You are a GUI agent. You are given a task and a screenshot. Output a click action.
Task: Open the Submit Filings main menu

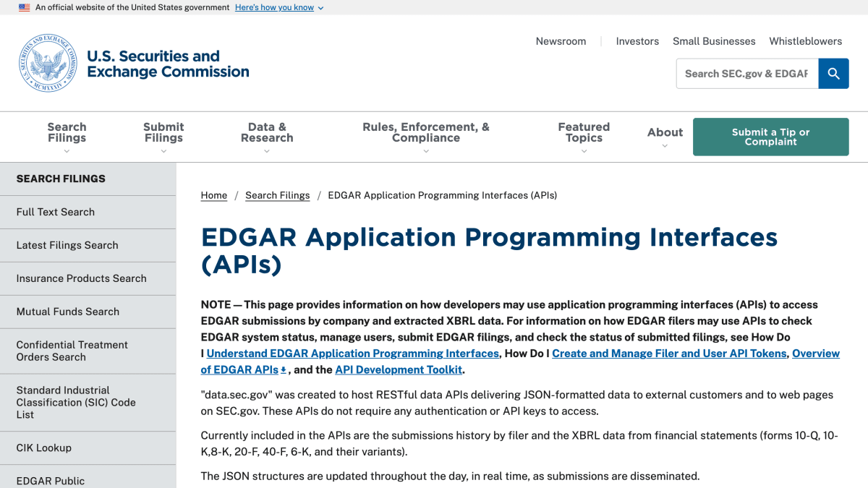click(x=163, y=132)
